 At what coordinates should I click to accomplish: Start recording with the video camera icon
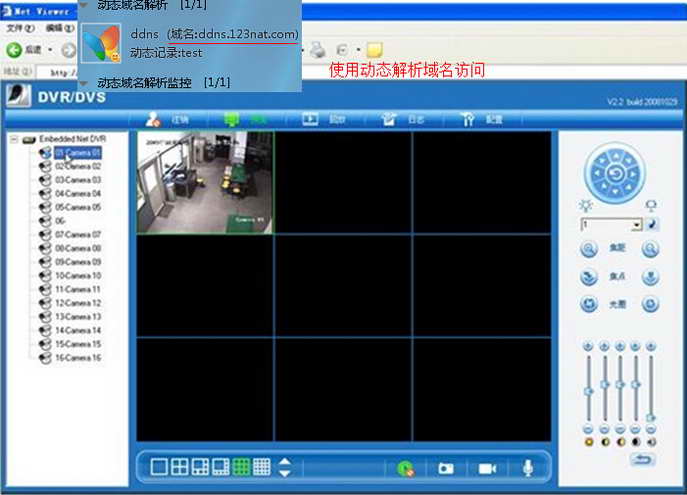tap(487, 468)
